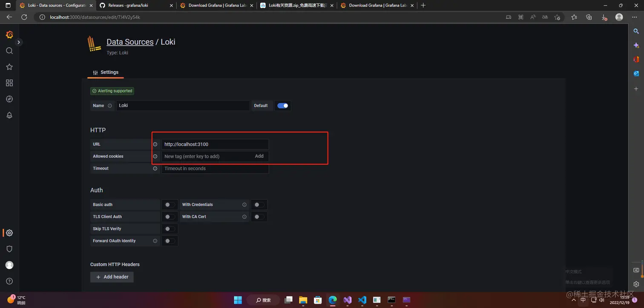The width and height of the screenshot is (644, 308).
Task: Toggle the Default data source switch
Action: point(283,106)
